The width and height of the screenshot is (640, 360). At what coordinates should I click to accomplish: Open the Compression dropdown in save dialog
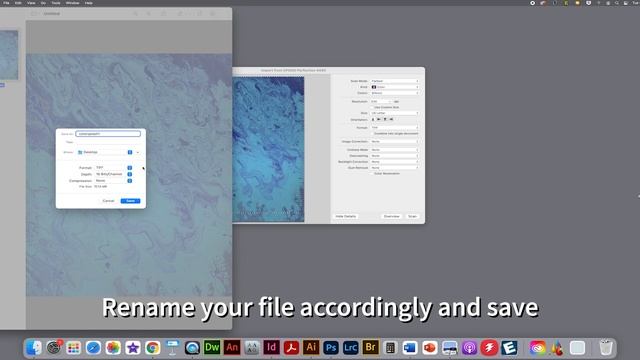tap(113, 180)
